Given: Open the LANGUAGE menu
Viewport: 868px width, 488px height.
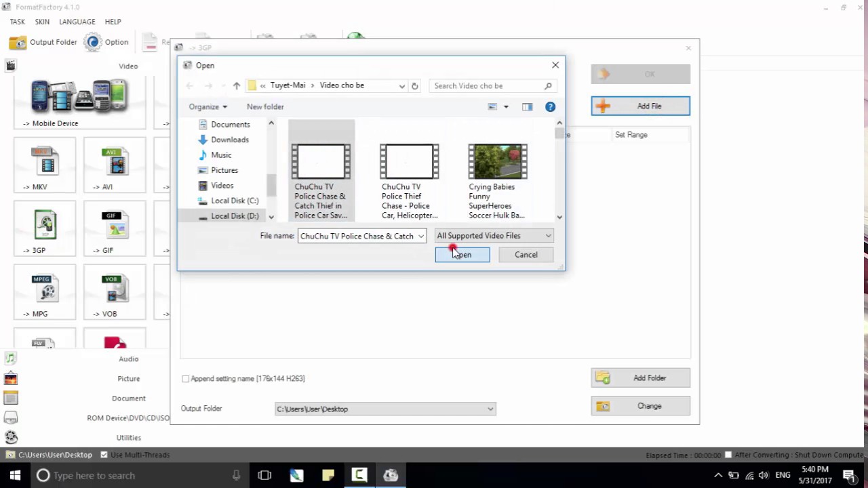Looking at the screenshot, I should [77, 22].
